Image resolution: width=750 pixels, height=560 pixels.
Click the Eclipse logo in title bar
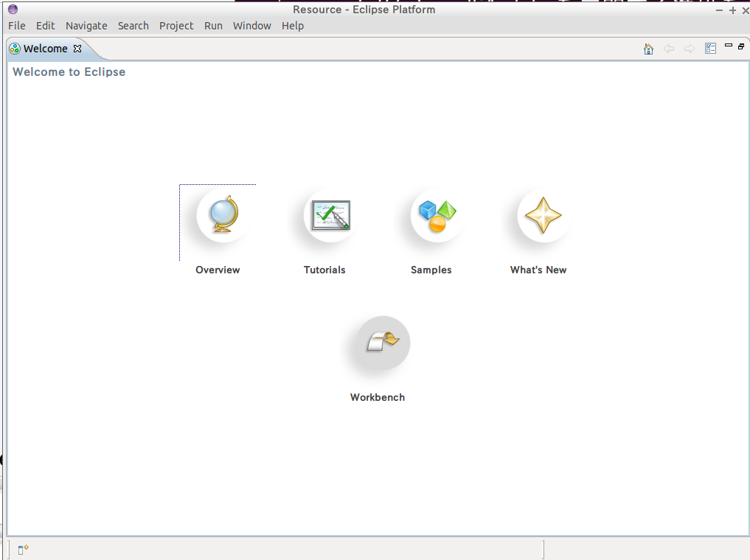pyautogui.click(x=13, y=9)
